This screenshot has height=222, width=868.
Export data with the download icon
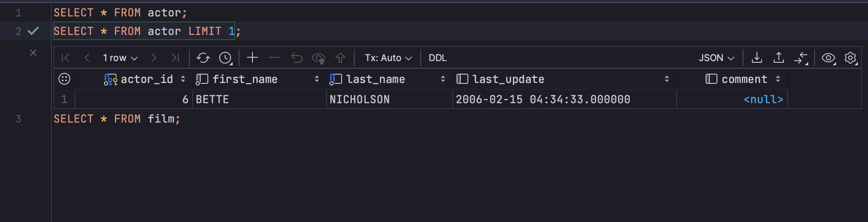[757, 58]
